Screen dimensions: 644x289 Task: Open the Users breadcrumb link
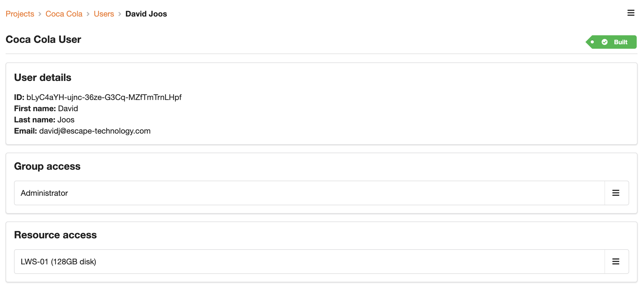coord(104,14)
